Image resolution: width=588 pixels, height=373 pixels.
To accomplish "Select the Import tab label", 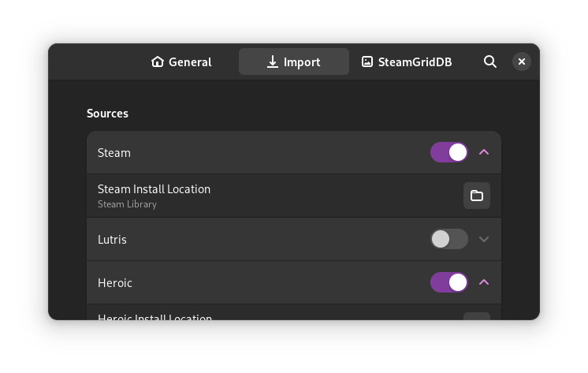I will 302,62.
